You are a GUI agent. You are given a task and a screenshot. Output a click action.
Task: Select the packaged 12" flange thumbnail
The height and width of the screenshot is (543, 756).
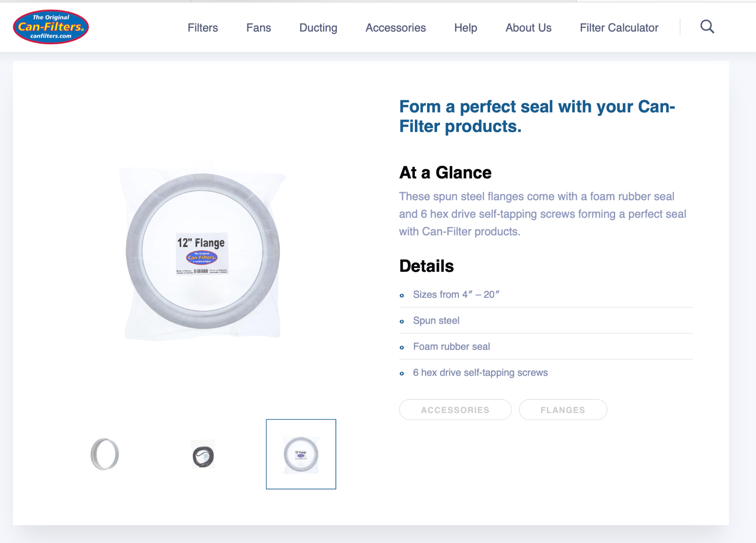pyautogui.click(x=301, y=454)
